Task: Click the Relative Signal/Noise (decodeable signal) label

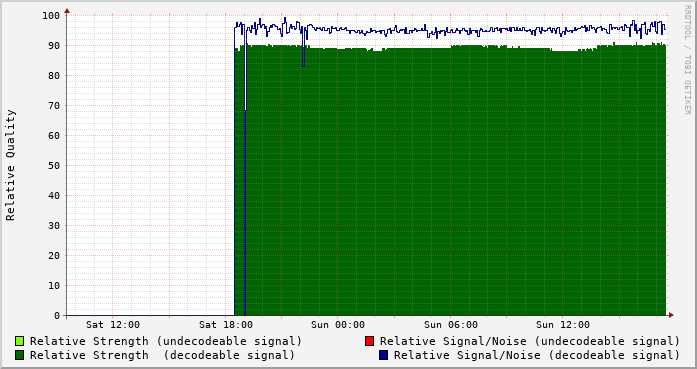Action: click(x=537, y=355)
